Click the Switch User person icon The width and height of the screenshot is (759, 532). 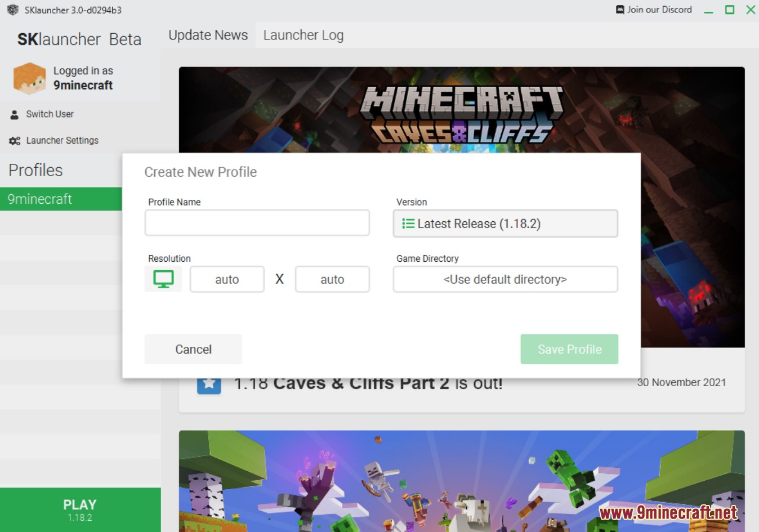pos(15,114)
